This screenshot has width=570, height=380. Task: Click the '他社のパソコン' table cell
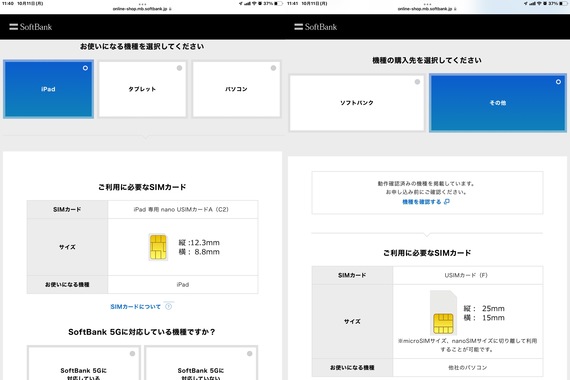468,368
